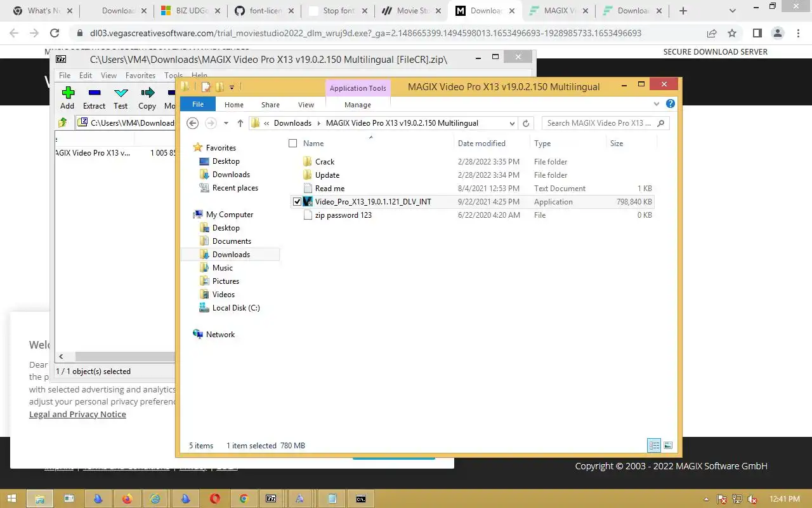
Task: Open Legal and Privacy Notice link
Action: point(77,414)
